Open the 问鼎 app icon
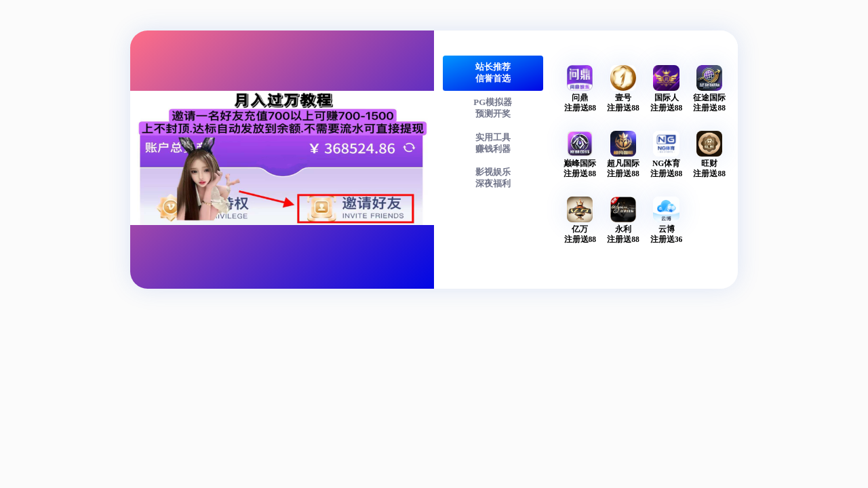Image resolution: width=868 pixels, height=488 pixels. pos(580,78)
